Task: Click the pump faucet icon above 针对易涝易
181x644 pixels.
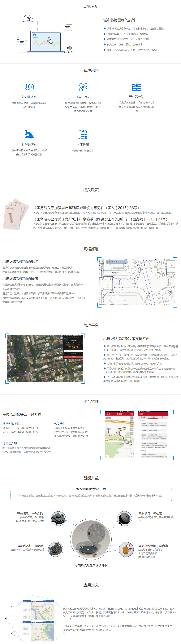Action: coord(29,134)
